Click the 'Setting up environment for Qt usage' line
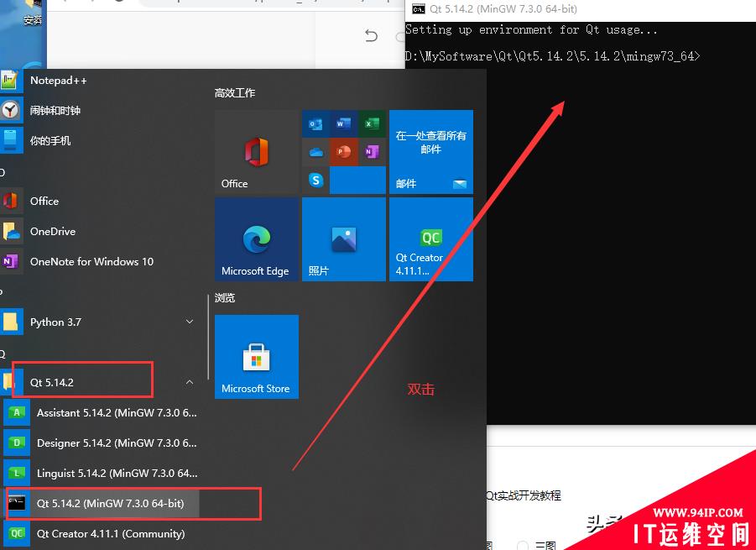Screen dimensions: 756x550 click(x=531, y=30)
